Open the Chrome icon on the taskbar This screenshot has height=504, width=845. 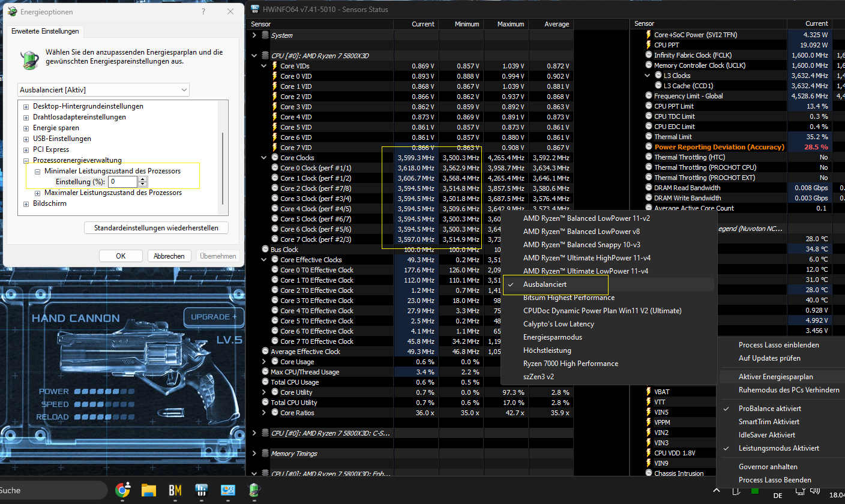tap(122, 490)
